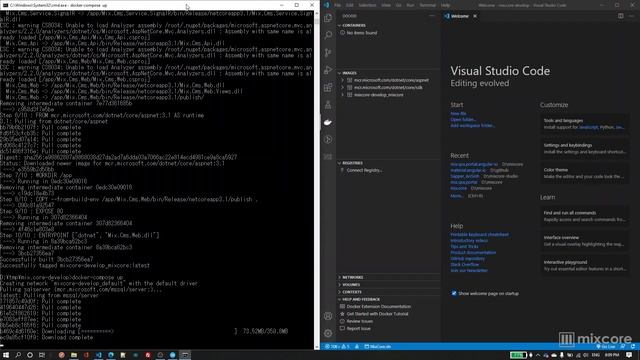Image resolution: width=640 pixels, height=360 pixels.
Task: Open Docker Extension Documentation
Action: tap(379, 307)
